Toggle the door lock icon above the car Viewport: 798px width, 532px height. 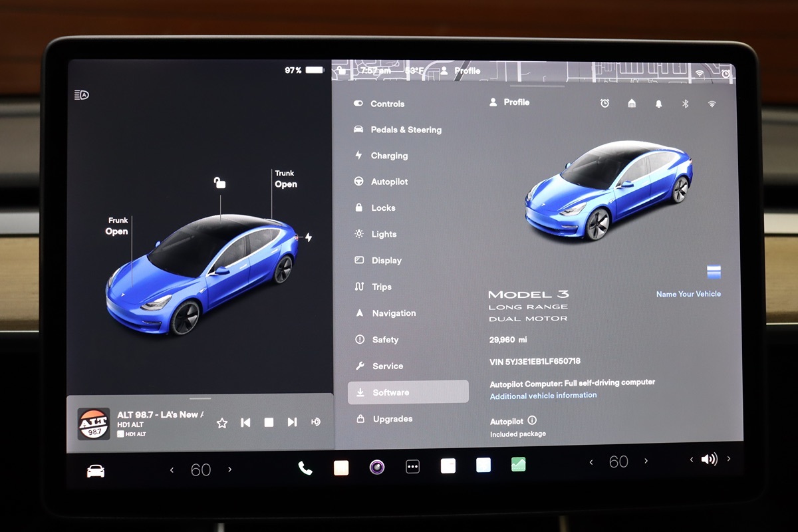[x=219, y=182]
